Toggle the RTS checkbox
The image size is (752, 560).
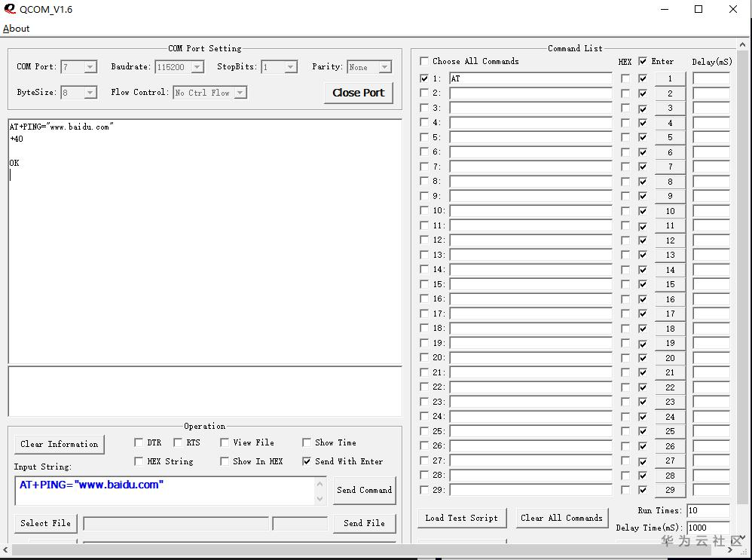178,442
